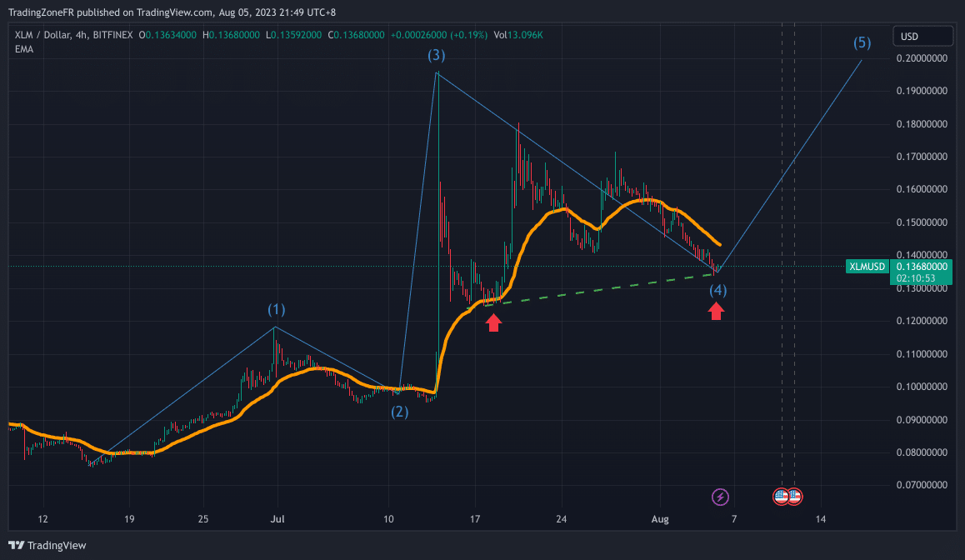Click the purple lightning event icon
Viewport: 965px width, 560px height.
(720, 497)
